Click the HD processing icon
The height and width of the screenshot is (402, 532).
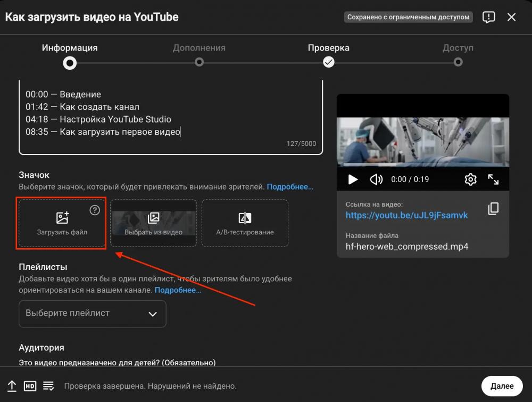tap(30, 386)
